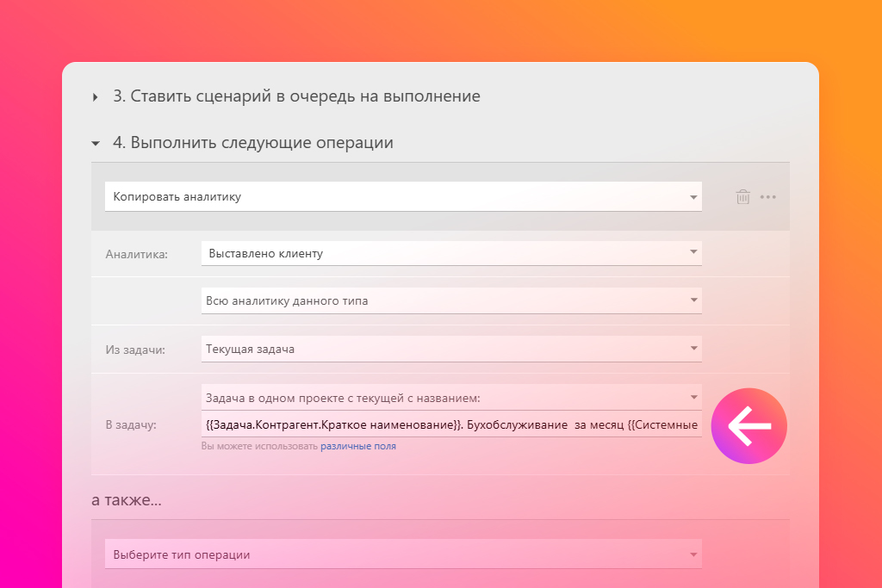
Task: Open the Выберите тип операции dropdown
Action: pyautogui.click(x=403, y=554)
